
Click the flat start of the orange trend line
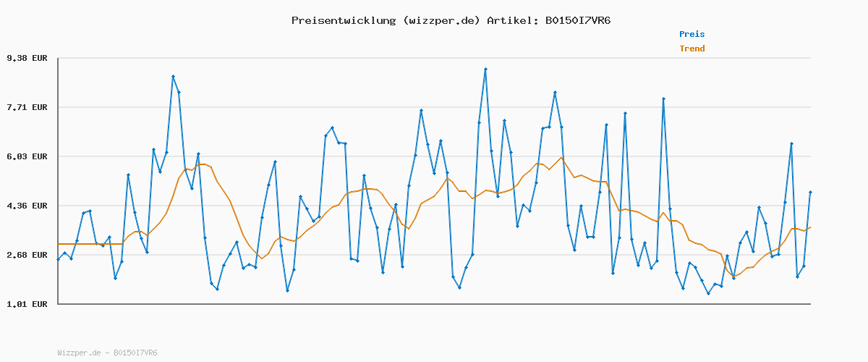click(x=87, y=244)
